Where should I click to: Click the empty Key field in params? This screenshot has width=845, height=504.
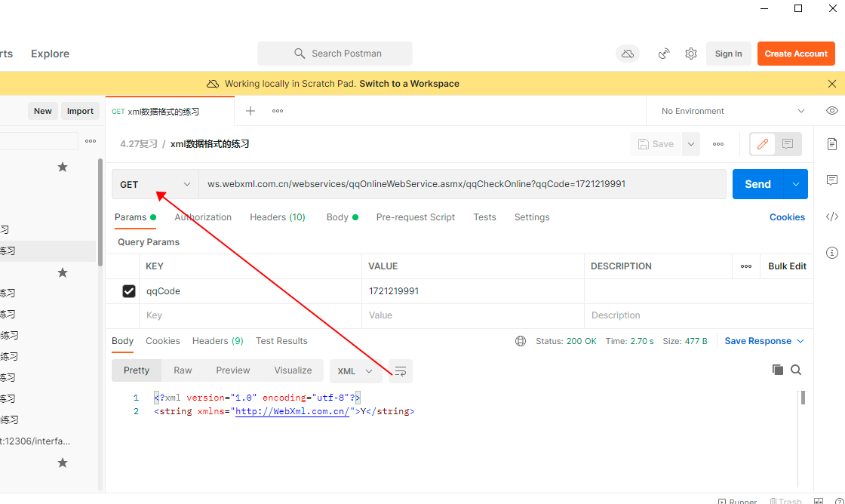tap(250, 315)
